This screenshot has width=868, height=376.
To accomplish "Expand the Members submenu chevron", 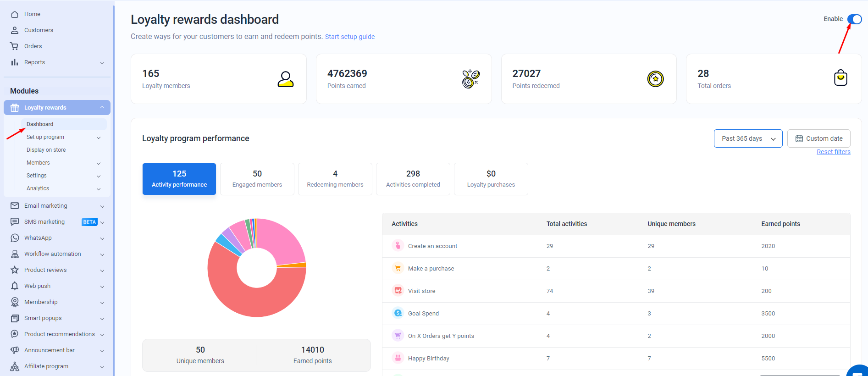I will pos(99,163).
